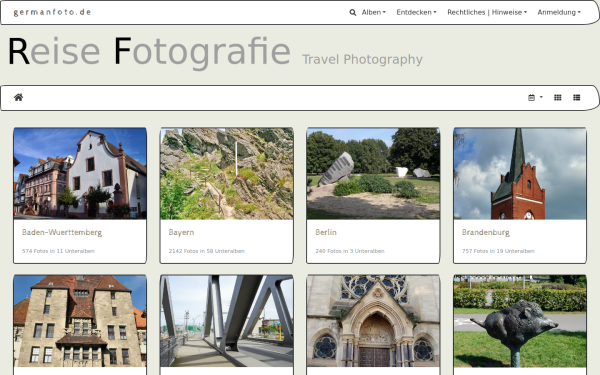Viewport: 600px width, 375px height.
Task: Click the Berlin album title
Action: 326,232
